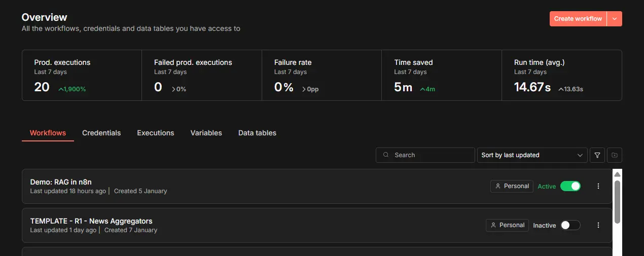Click the Failed prod. executions stat card
Screen dimensions: 644x256
201,75
